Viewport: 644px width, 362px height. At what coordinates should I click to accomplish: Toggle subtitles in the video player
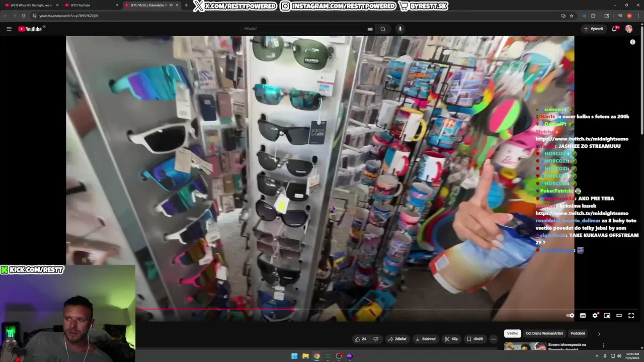pos(583,315)
